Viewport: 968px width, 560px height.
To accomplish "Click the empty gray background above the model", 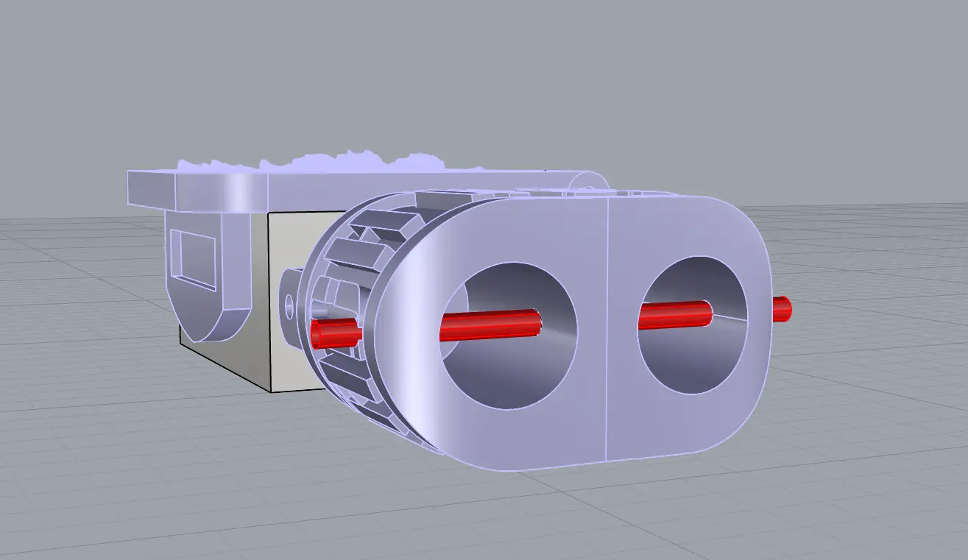I will 478,74.
